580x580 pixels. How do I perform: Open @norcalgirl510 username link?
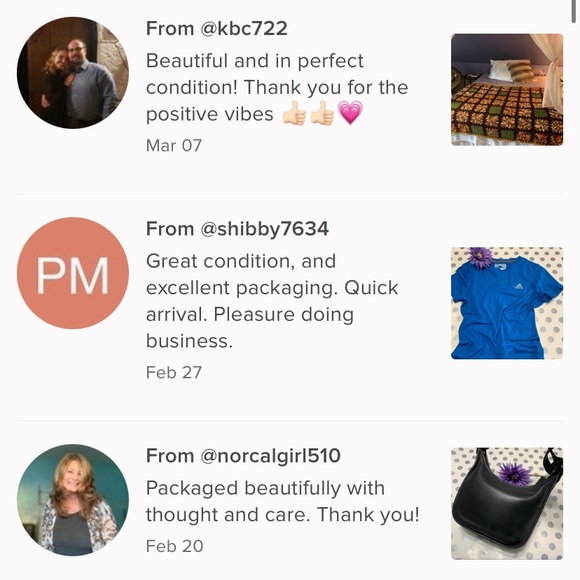pyautogui.click(x=270, y=455)
